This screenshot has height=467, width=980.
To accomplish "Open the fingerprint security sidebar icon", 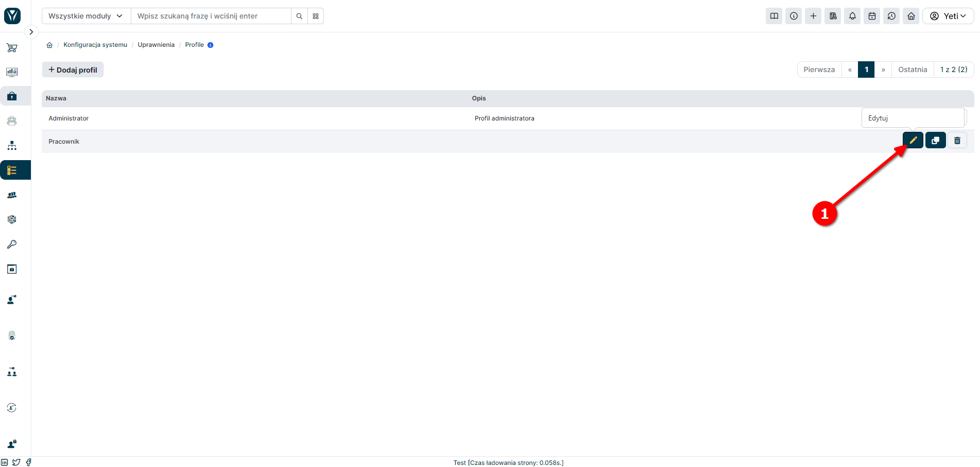I will pos(12,336).
